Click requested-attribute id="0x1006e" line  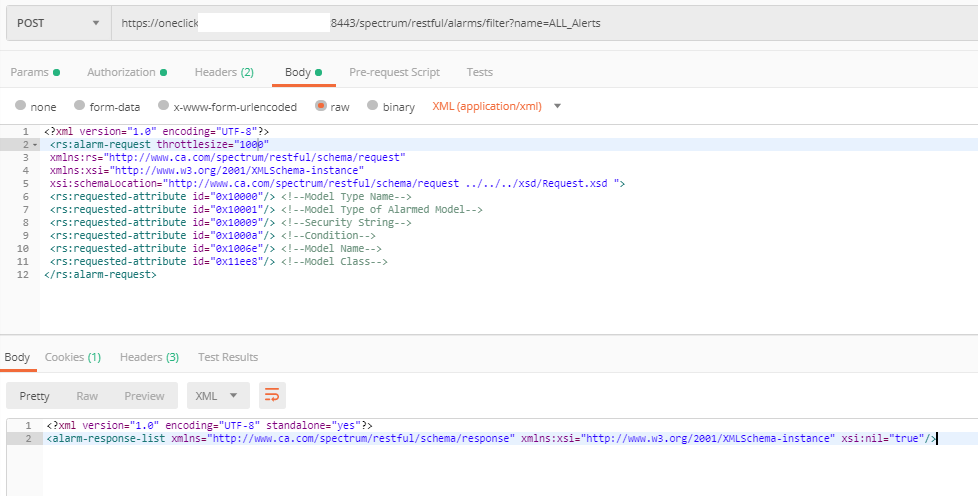tap(216, 248)
